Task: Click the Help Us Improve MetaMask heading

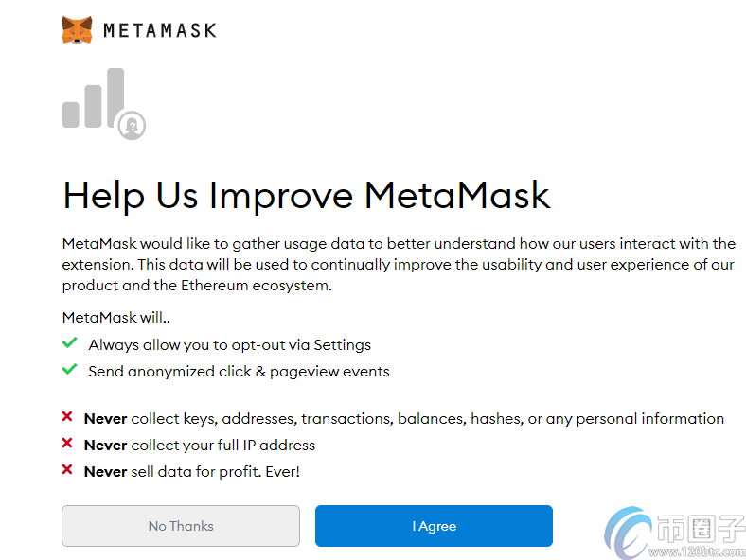Action: [307, 196]
